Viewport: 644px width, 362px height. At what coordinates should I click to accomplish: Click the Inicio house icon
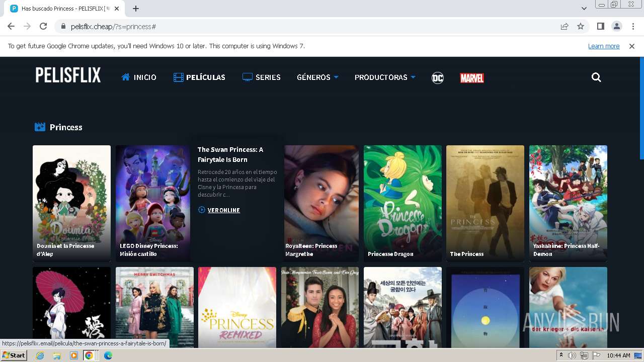pyautogui.click(x=126, y=77)
